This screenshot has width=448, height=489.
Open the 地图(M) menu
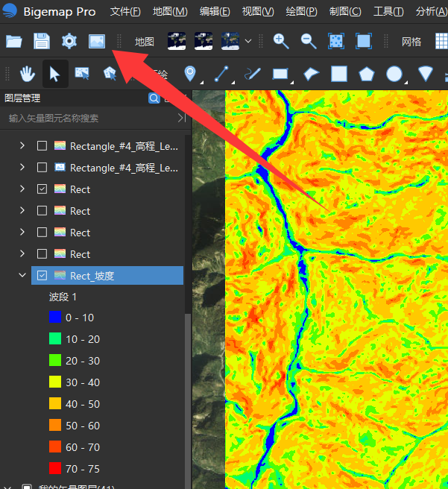[170, 12]
